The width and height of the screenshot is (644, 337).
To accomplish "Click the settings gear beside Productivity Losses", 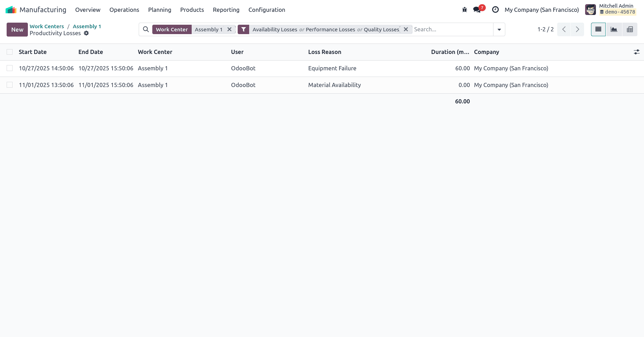I will tap(86, 33).
